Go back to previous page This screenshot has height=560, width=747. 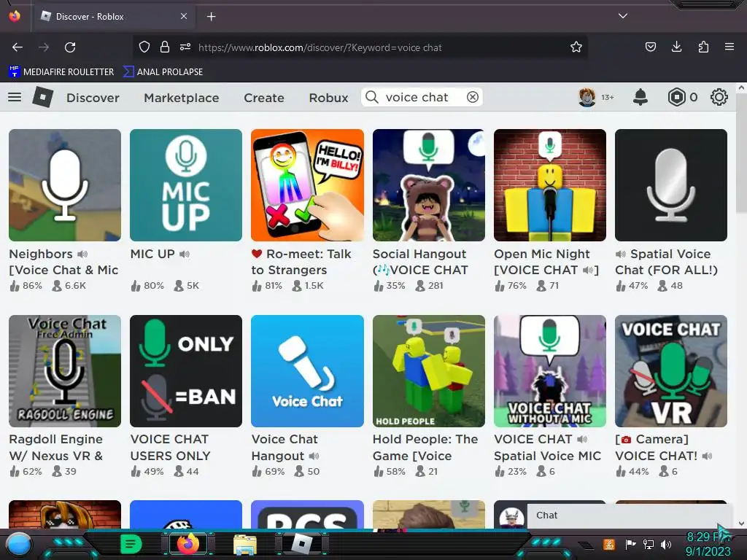18,47
